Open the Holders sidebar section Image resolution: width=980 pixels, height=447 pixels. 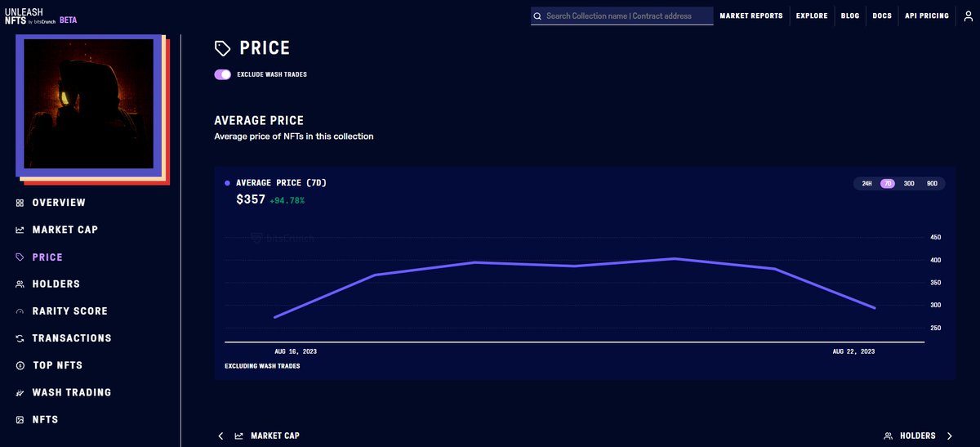click(x=56, y=284)
